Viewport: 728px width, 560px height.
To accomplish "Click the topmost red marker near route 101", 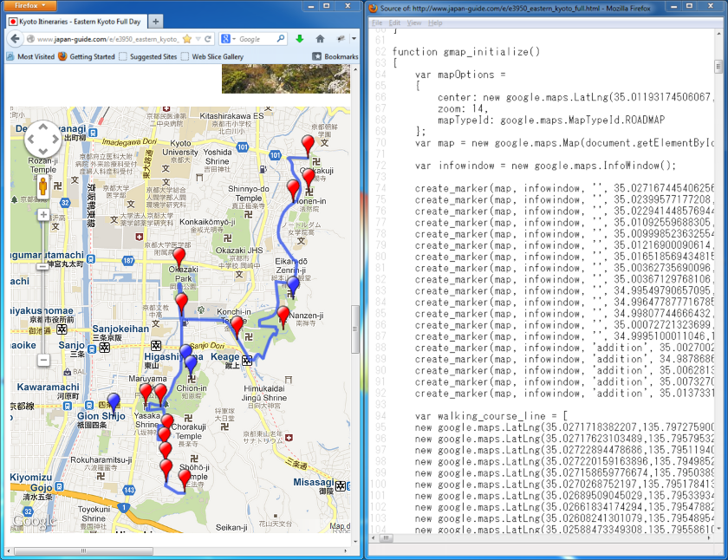I will pyautogui.click(x=308, y=146).
